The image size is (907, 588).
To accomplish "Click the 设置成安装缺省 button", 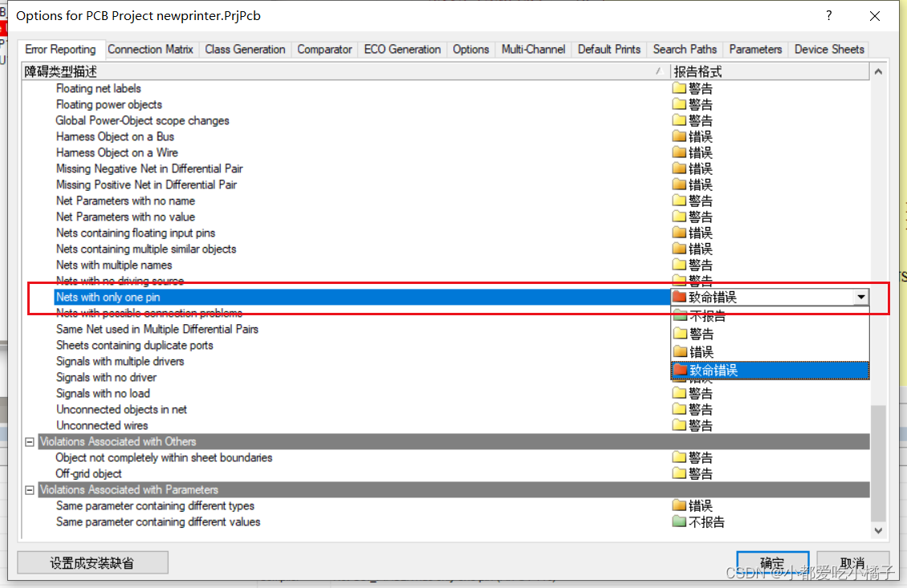I will 92,563.
